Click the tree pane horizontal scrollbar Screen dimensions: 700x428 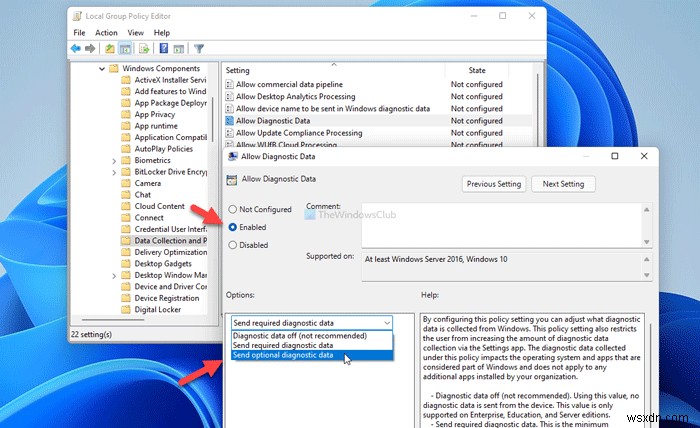point(113,320)
